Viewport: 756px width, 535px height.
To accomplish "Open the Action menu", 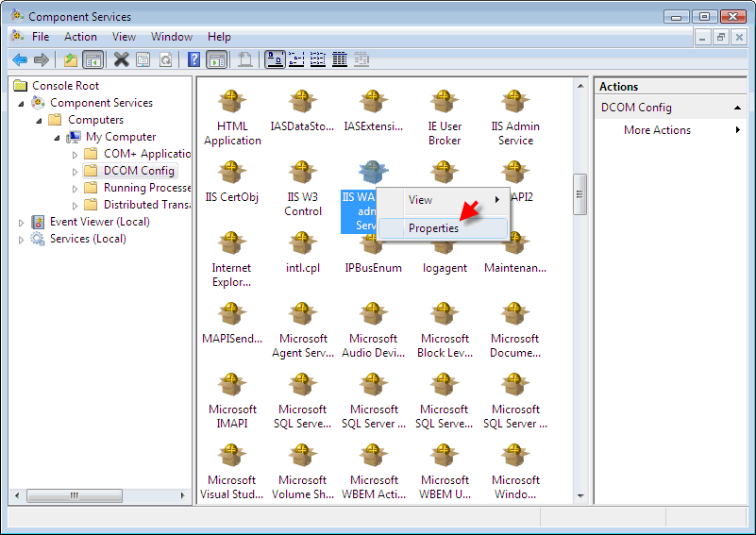I will (80, 37).
